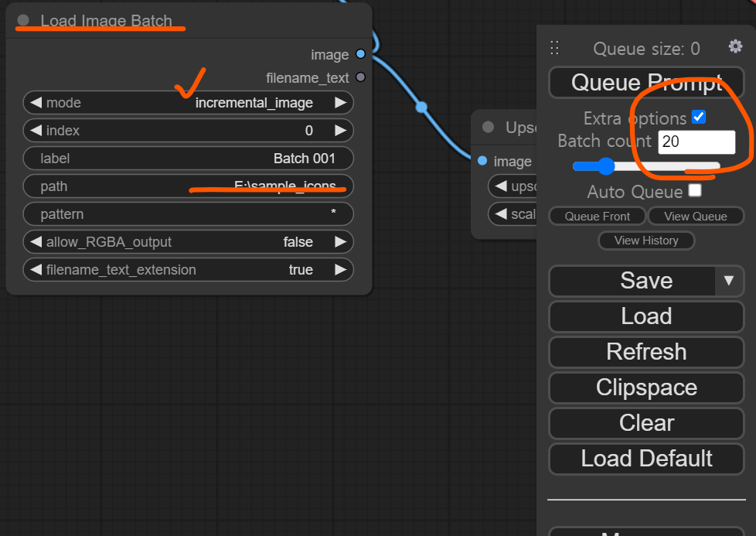This screenshot has width=756, height=536.
Task: Adjust the Batch count slider
Action: (x=646, y=166)
